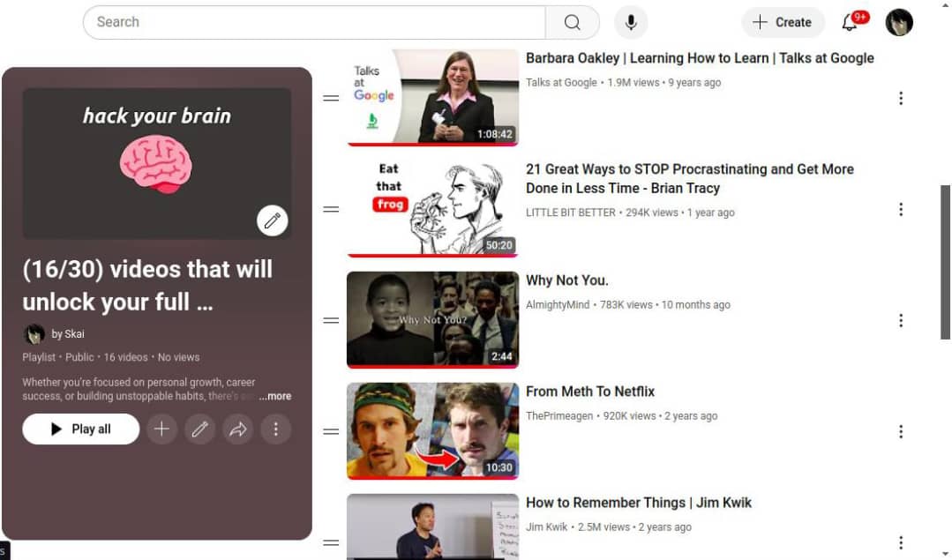Image resolution: width=952 pixels, height=560 pixels.
Task: Visit Talks at Google channel
Action: (561, 83)
